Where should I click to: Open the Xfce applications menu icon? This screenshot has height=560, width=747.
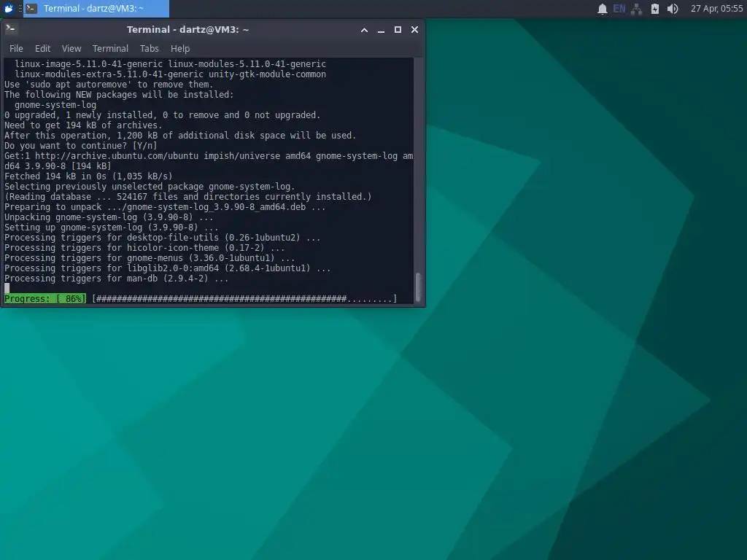click(9, 8)
